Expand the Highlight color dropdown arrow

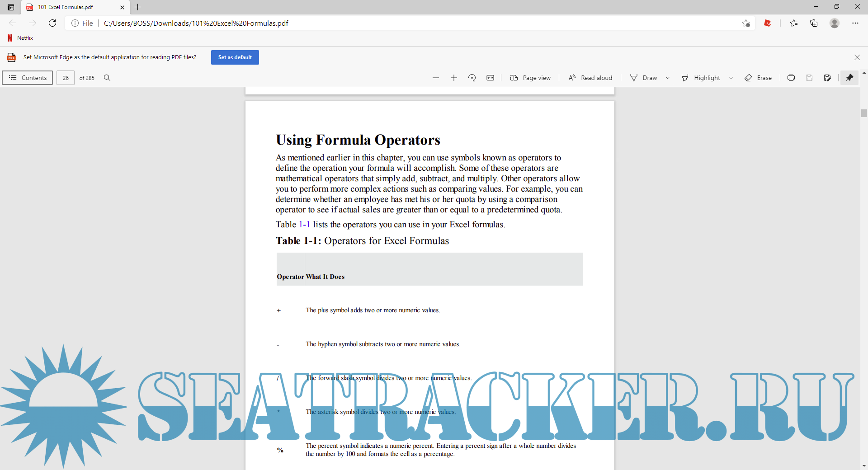click(731, 78)
